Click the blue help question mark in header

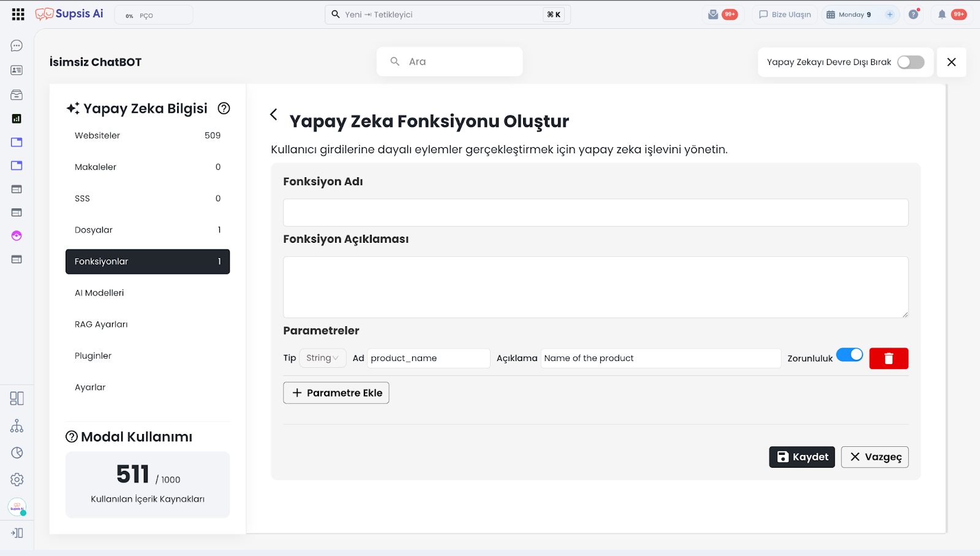913,14
